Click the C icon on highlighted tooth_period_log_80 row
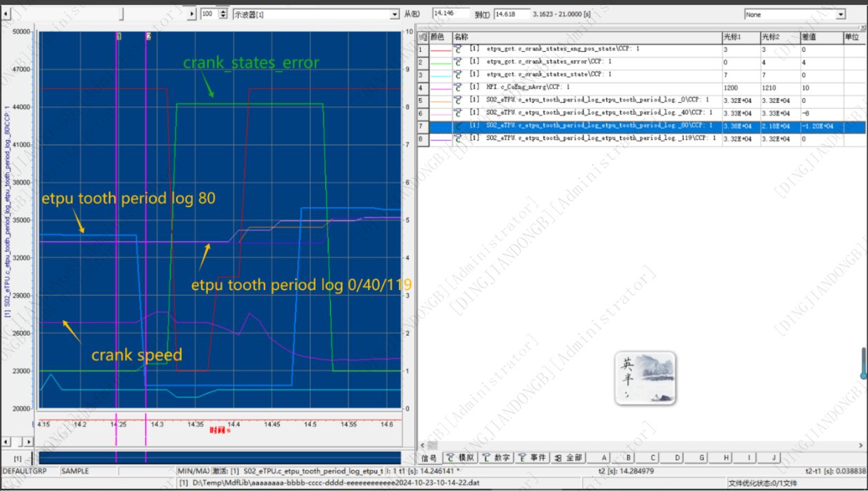 458,126
